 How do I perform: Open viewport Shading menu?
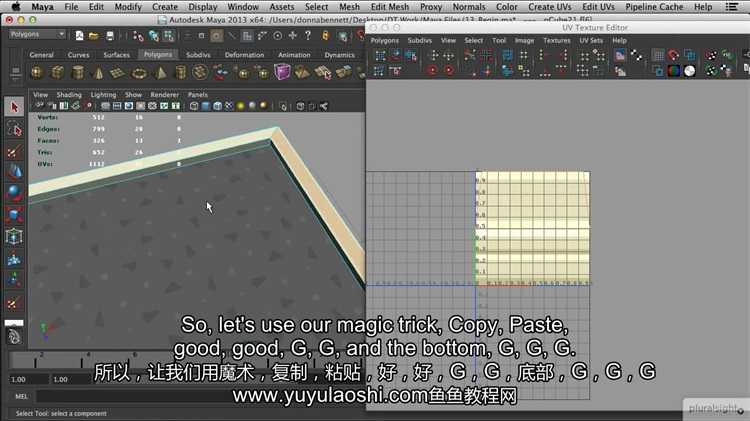click(x=69, y=95)
